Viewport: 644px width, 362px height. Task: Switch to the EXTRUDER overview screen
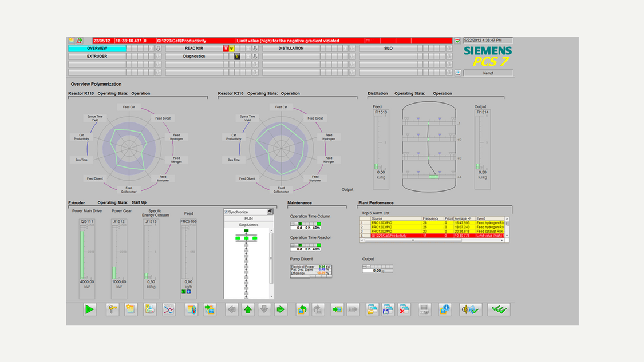pyautogui.click(x=98, y=56)
